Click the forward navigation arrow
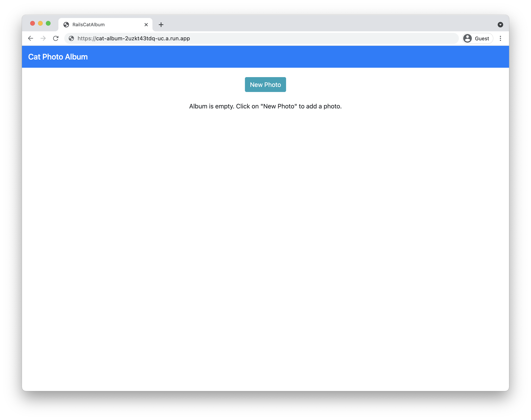 point(43,39)
